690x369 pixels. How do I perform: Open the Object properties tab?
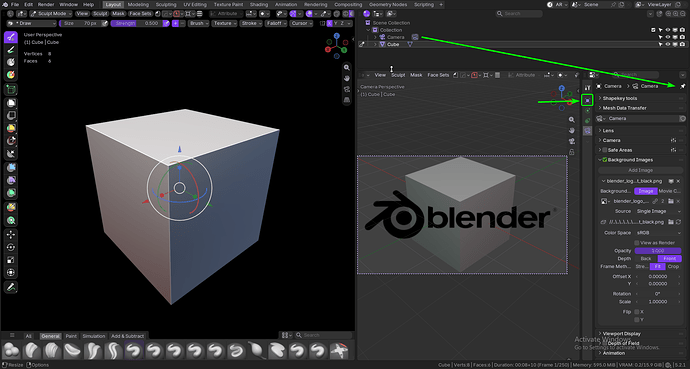tap(587, 100)
